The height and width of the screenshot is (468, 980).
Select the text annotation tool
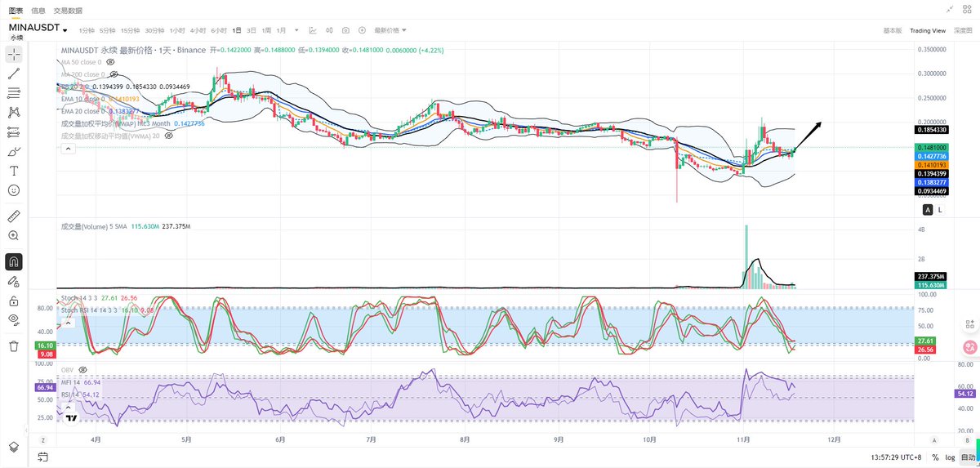tap(14, 171)
